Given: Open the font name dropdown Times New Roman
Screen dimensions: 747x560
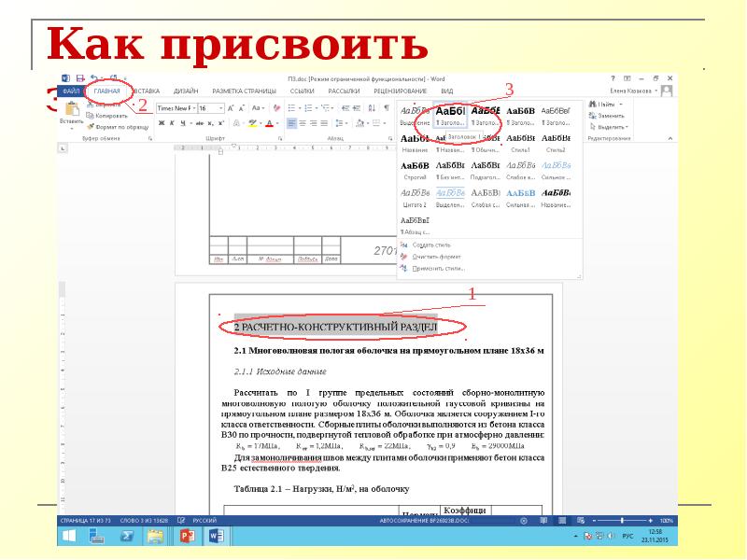Looking at the screenshot, I should tap(176, 108).
